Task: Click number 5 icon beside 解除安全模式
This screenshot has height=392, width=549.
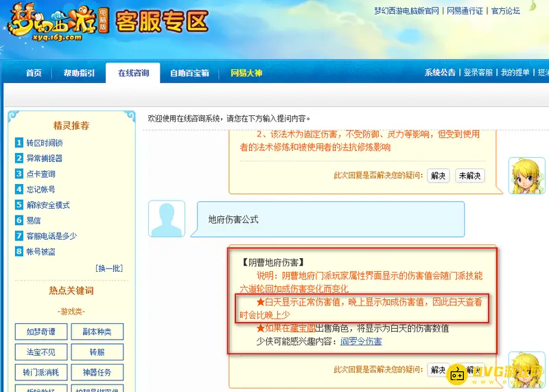Action: [x=19, y=205]
